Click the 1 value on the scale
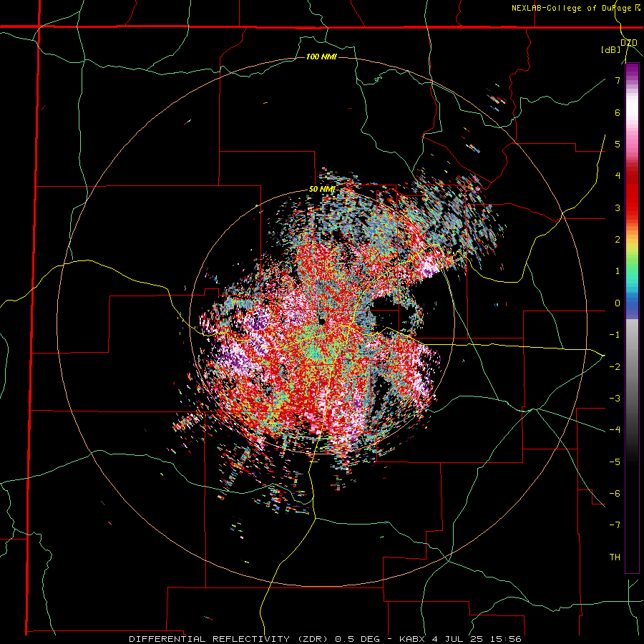The height and width of the screenshot is (644, 644). [618, 271]
